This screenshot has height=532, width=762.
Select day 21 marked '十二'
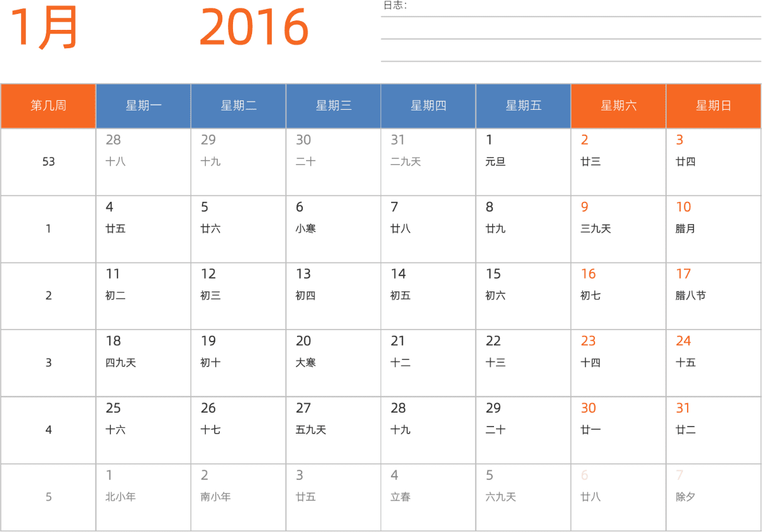pyautogui.click(x=429, y=363)
